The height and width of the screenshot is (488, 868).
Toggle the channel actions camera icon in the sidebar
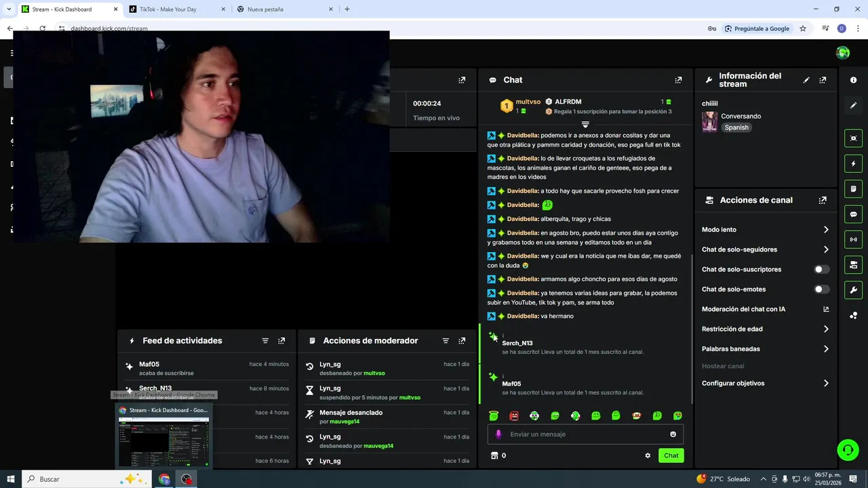pyautogui.click(x=853, y=264)
